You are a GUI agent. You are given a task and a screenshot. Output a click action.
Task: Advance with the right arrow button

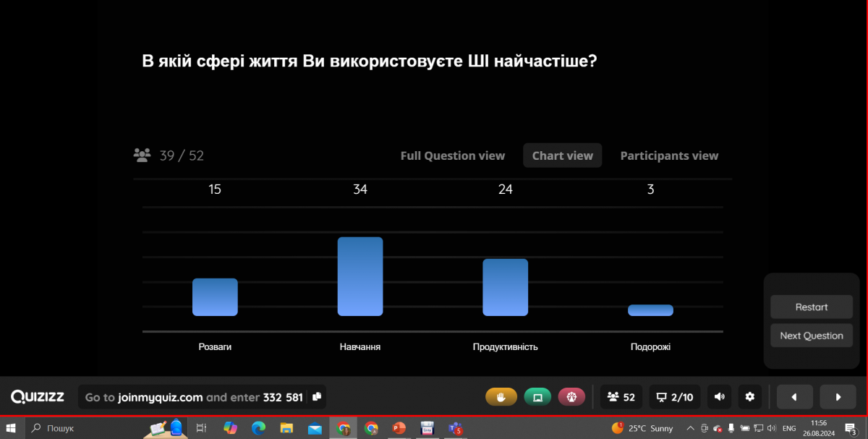838,397
